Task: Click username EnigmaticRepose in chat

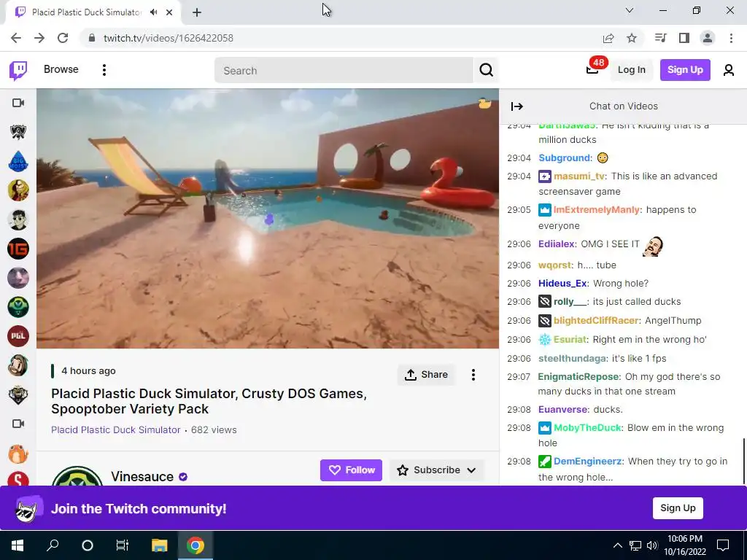Action: [578, 377]
